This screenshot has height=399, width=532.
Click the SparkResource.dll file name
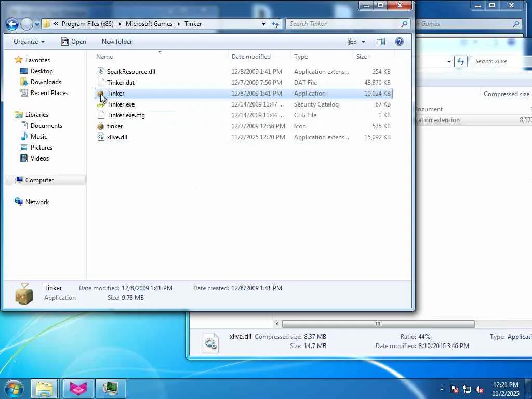coord(131,72)
